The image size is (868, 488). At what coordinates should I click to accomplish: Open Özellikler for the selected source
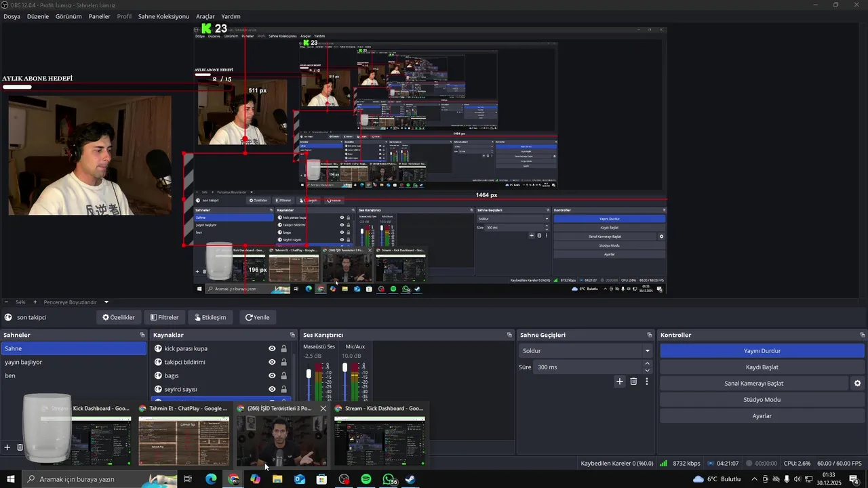click(119, 317)
